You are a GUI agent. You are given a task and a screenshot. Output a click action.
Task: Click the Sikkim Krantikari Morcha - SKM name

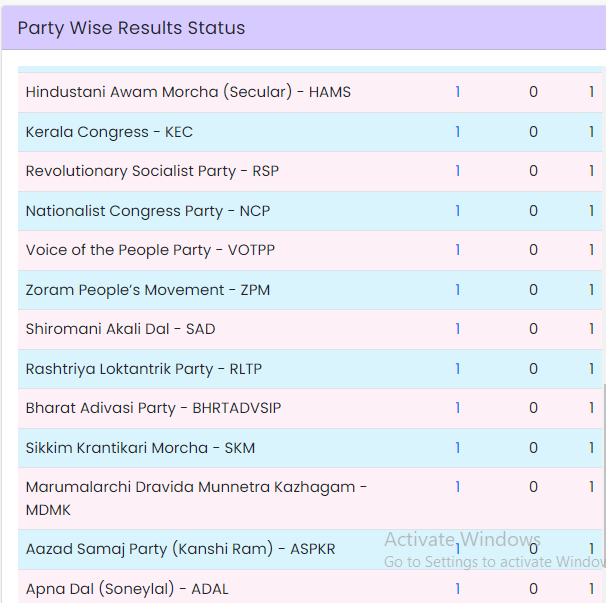point(140,448)
